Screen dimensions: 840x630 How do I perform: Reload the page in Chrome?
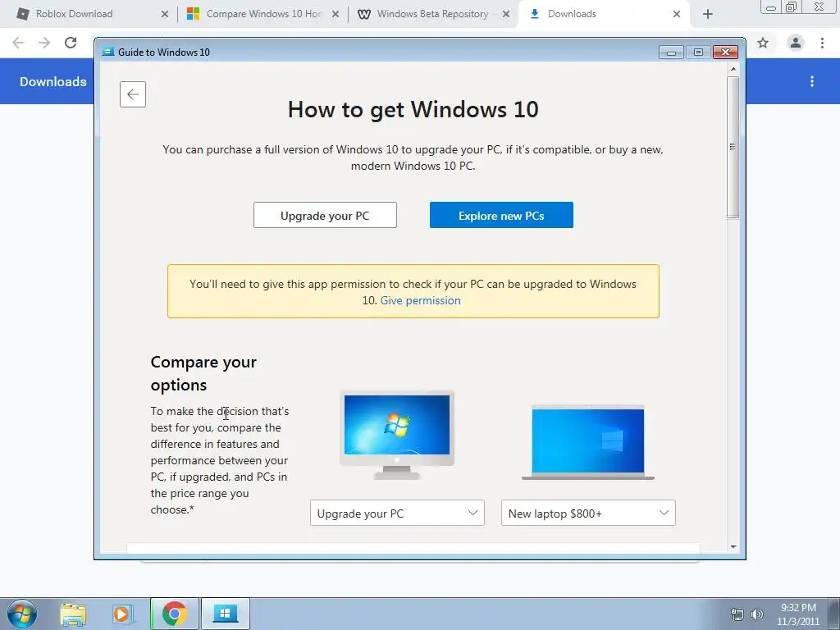pos(71,43)
